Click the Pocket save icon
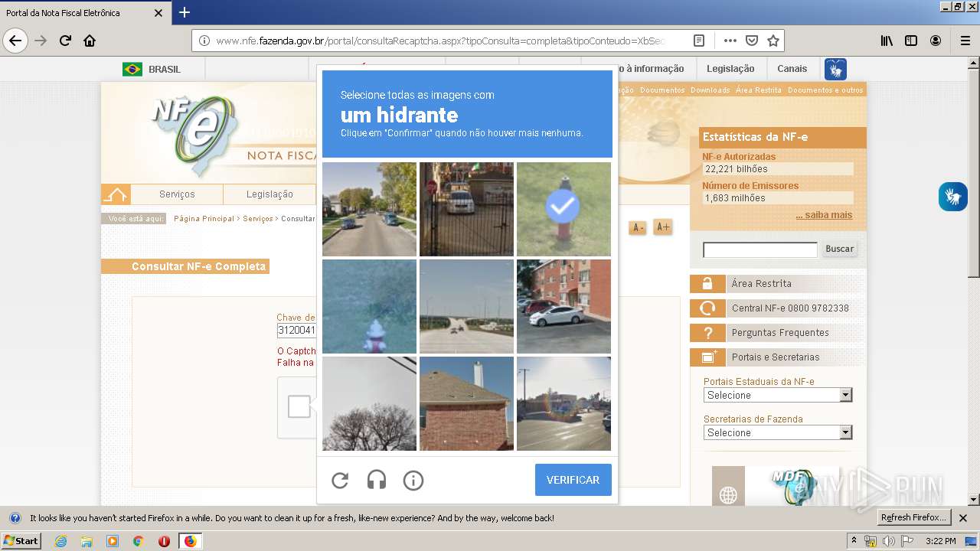Screen dimensions: 980x551 752,41
